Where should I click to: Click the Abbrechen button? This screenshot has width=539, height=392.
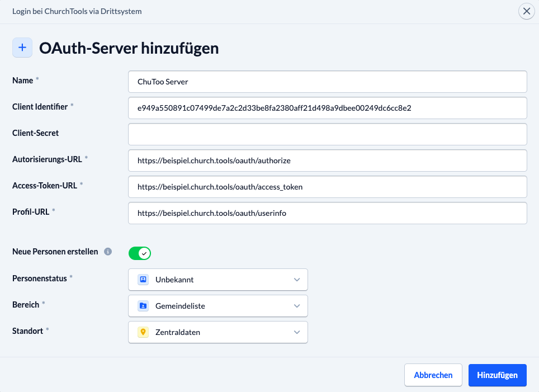(x=433, y=375)
